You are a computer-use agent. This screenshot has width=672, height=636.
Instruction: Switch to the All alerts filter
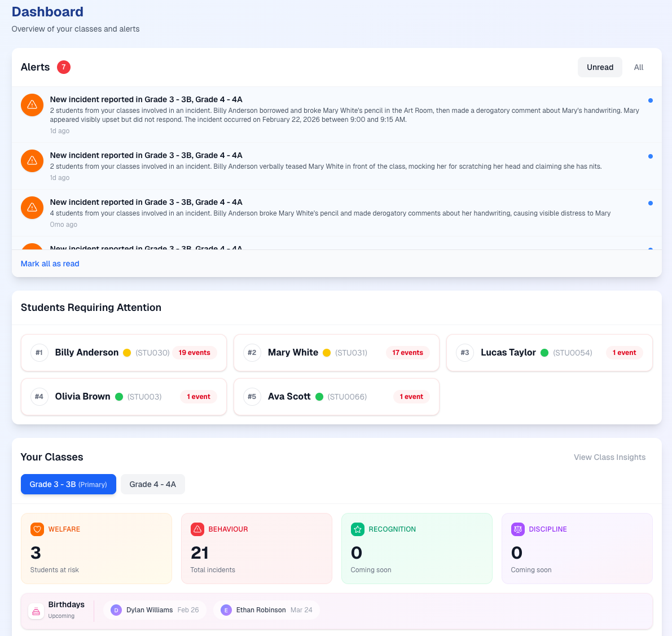coord(638,67)
